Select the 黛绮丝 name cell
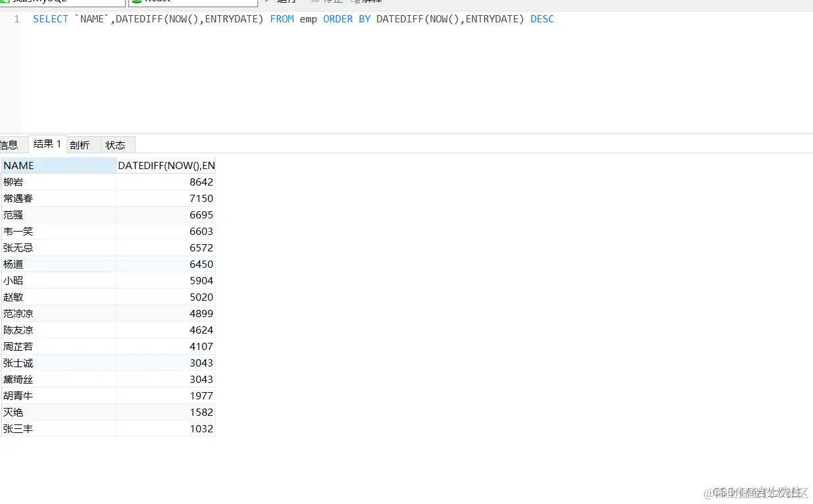The width and height of the screenshot is (813, 504). (x=59, y=380)
